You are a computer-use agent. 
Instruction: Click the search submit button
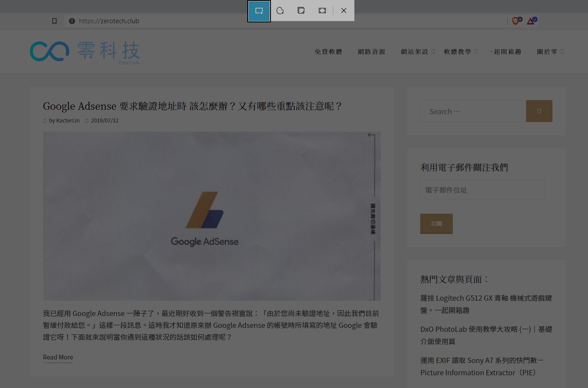pyautogui.click(x=539, y=111)
